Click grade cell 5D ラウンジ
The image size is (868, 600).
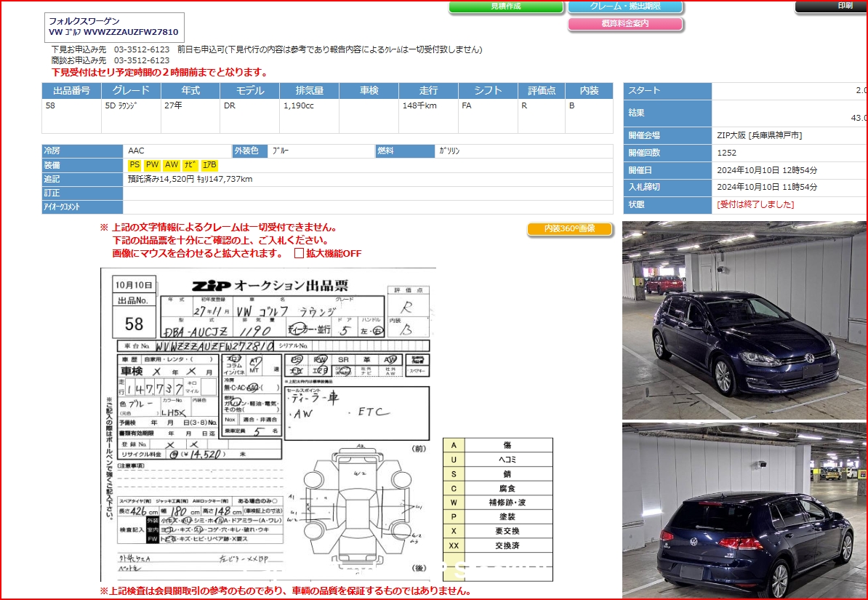click(131, 116)
